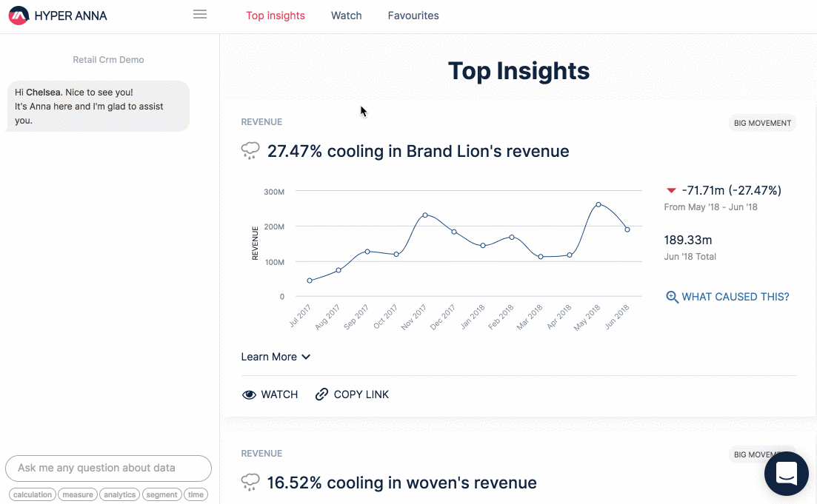Toggle the Watch eye icon on the insight
817x504 pixels.
[x=250, y=394]
